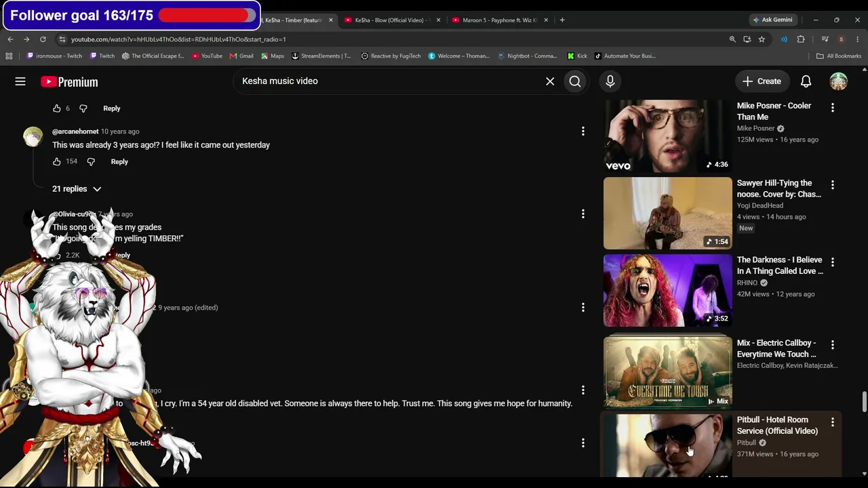Open the Chrome extensions puzzle icon

801,39
